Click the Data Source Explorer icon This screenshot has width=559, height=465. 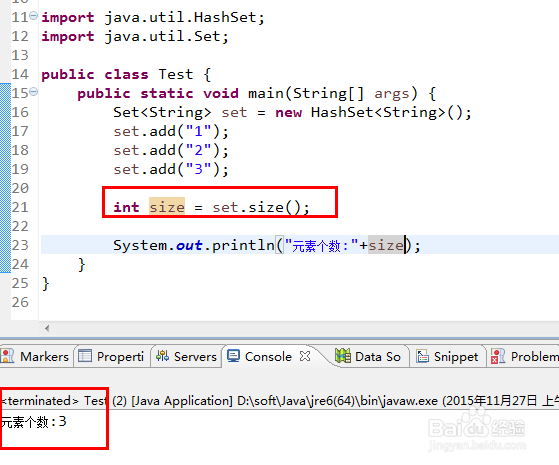point(343,356)
